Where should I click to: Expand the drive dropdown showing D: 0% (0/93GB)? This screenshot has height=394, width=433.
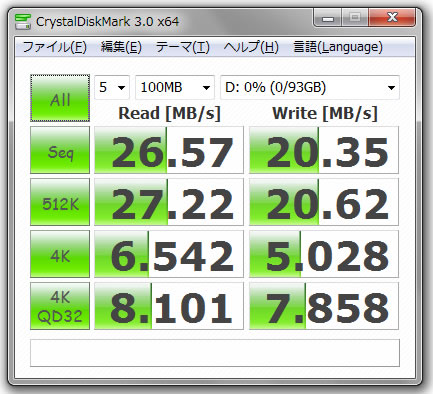(310, 87)
